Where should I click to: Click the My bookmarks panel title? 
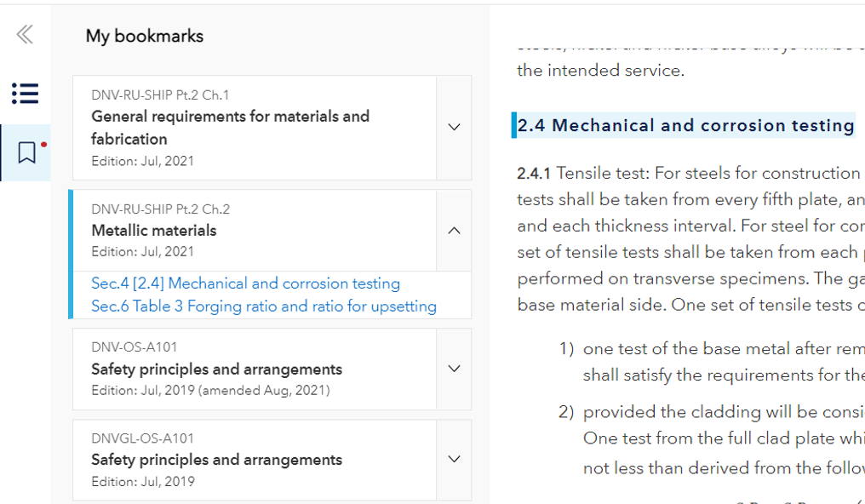click(144, 36)
